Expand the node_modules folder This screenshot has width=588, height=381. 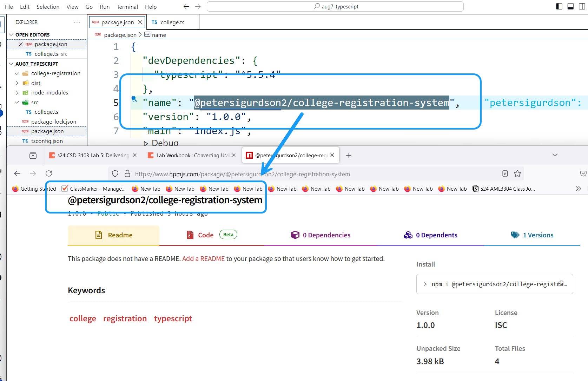point(17,92)
